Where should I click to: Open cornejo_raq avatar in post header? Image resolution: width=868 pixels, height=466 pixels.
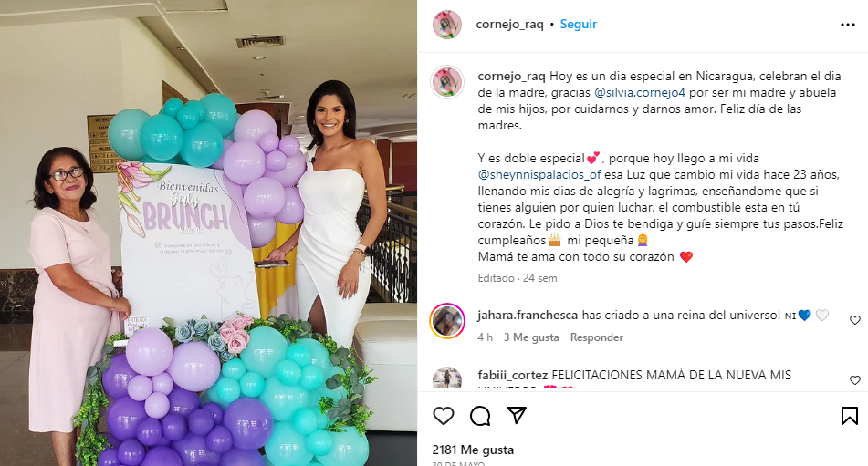coord(446,25)
